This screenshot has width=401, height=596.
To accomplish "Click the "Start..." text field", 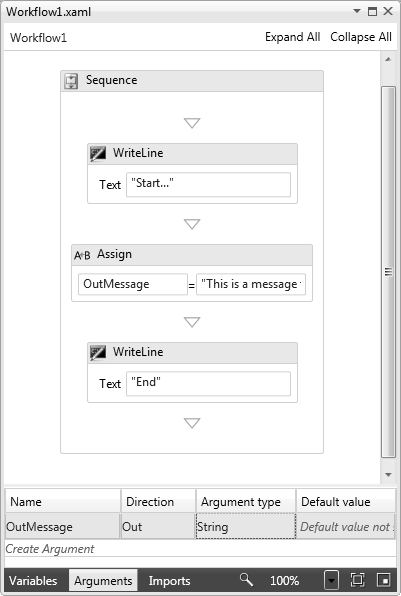I will click(208, 185).
